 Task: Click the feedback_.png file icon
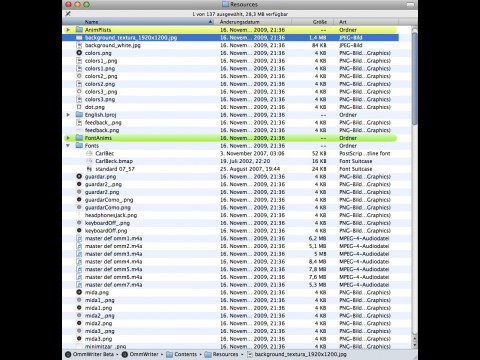click(x=79, y=123)
